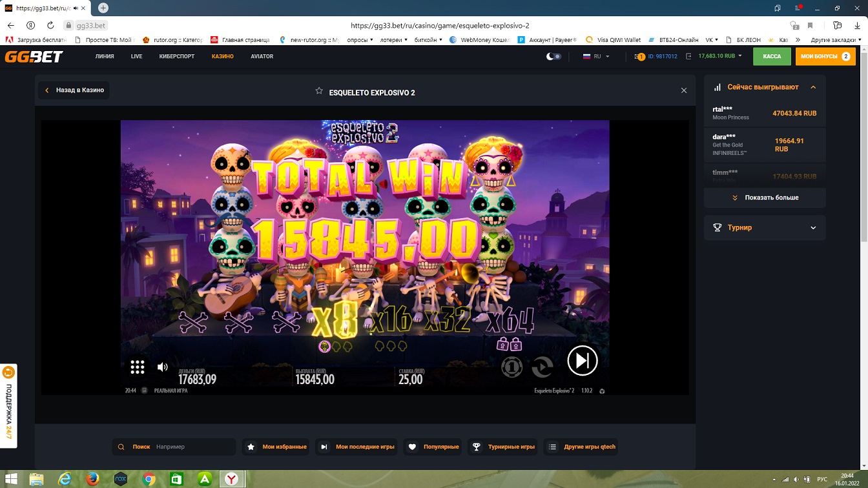Launch Internet Explorer from the taskbar
868x488 pixels.
65,479
